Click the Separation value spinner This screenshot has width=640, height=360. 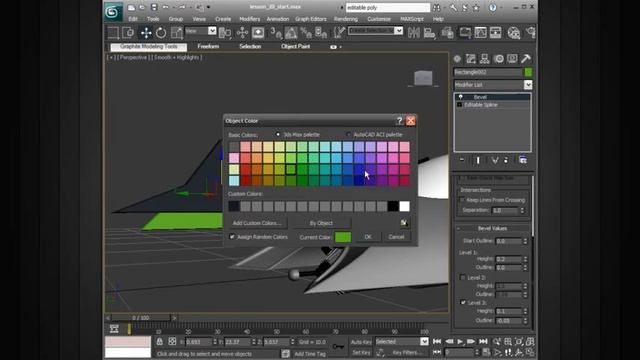click(x=522, y=210)
